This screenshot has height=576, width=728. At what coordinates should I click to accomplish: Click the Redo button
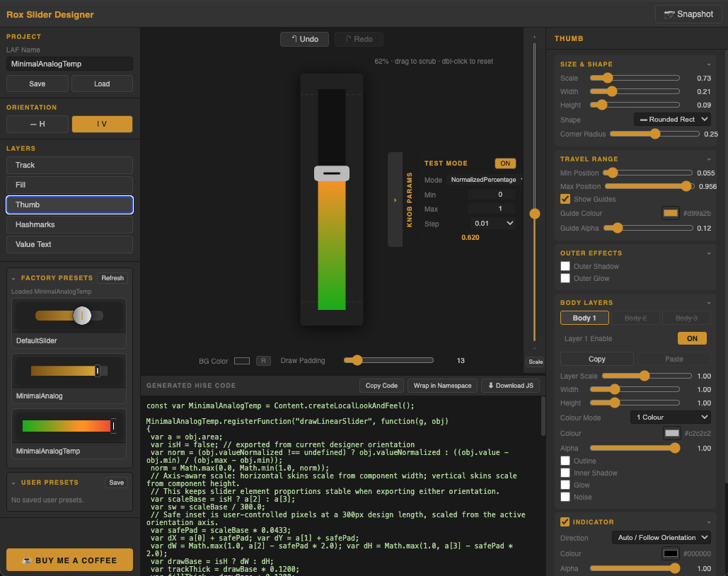[x=359, y=39]
